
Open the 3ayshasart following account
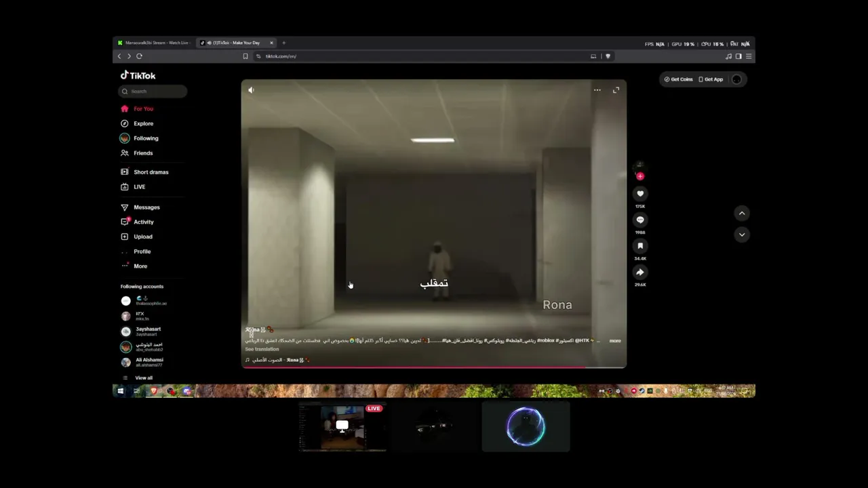tap(141, 331)
